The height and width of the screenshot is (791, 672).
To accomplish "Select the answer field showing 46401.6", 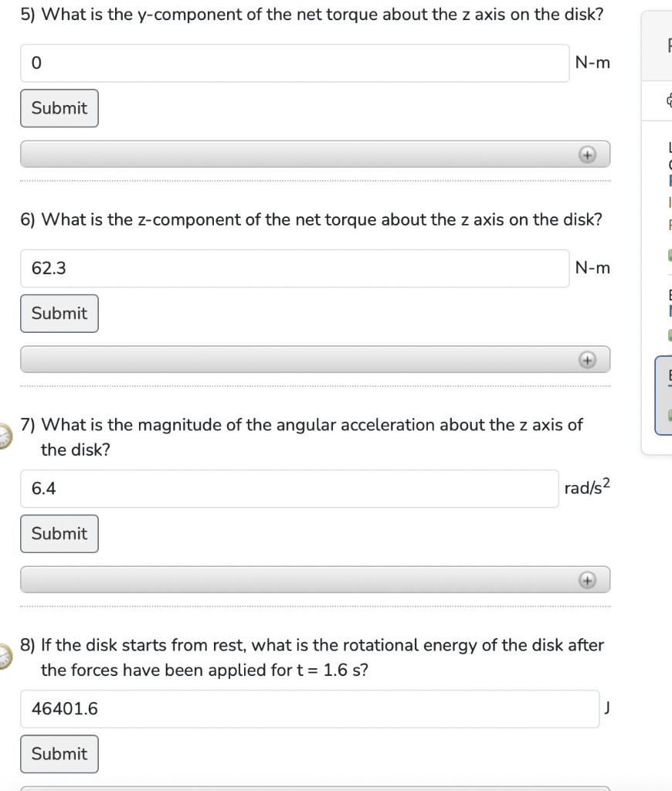I will 309,708.
